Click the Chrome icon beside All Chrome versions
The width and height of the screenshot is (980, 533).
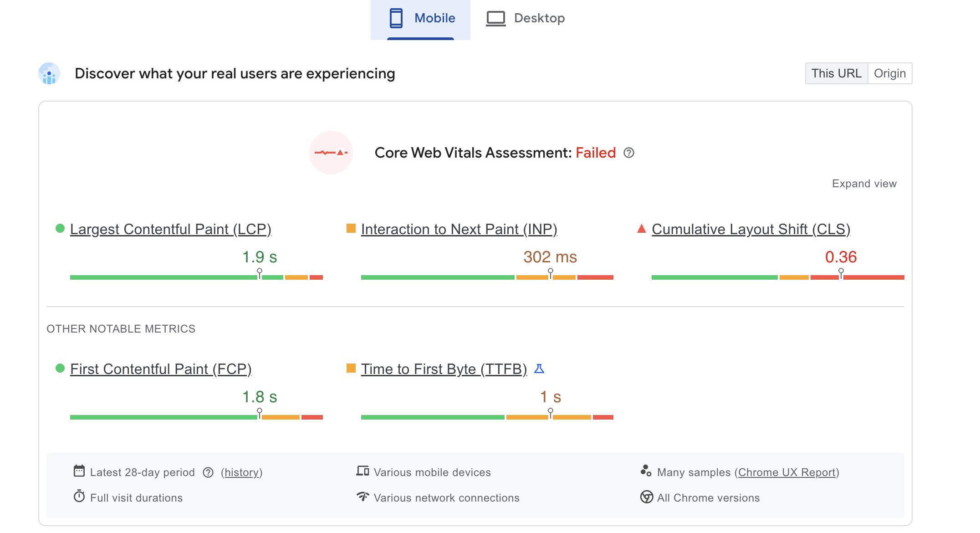(646, 497)
